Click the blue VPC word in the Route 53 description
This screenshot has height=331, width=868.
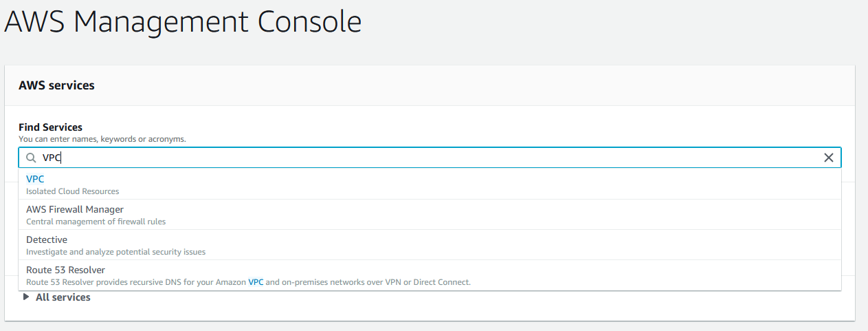coord(256,282)
